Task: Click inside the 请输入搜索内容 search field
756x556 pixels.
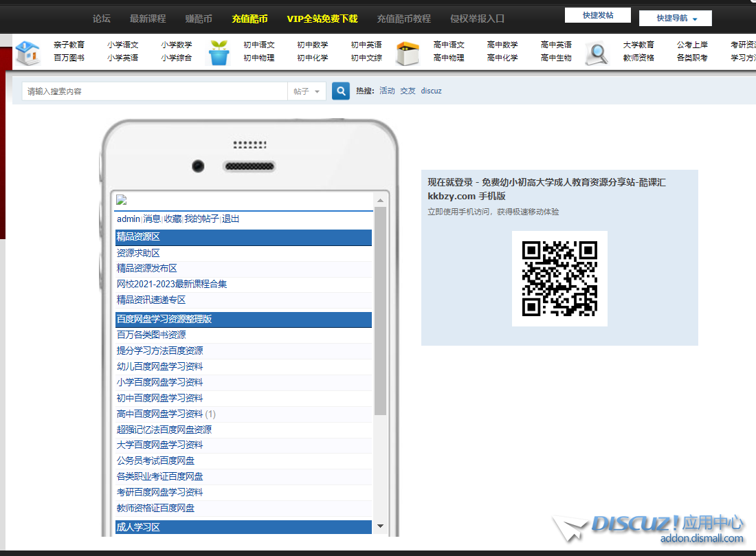Action: 151,91
